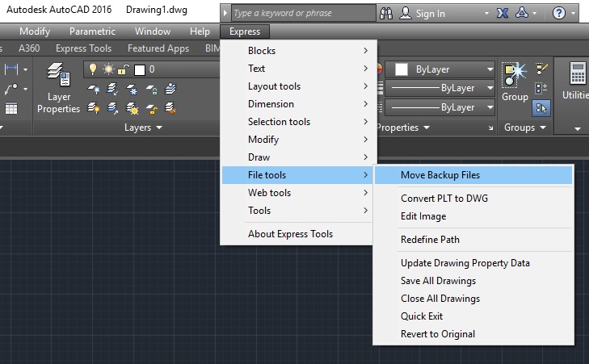Click the Group add/remove objects icon

(541, 89)
